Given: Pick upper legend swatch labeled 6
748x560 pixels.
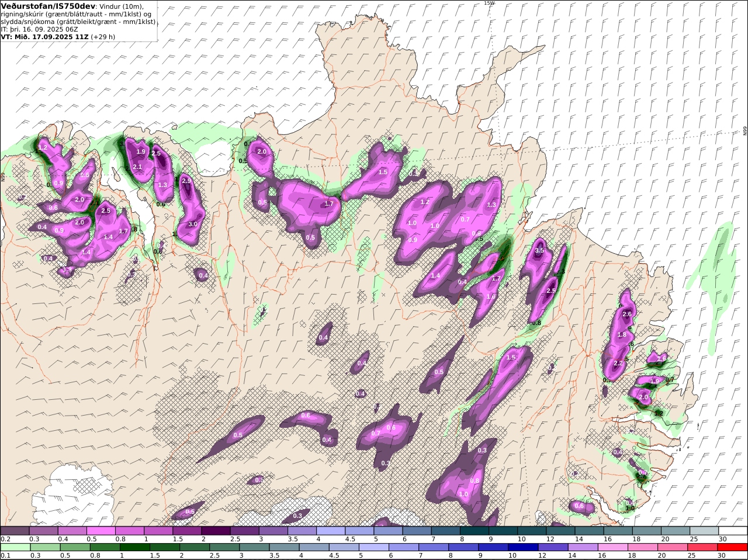Looking at the screenshot, I should (417, 531).
